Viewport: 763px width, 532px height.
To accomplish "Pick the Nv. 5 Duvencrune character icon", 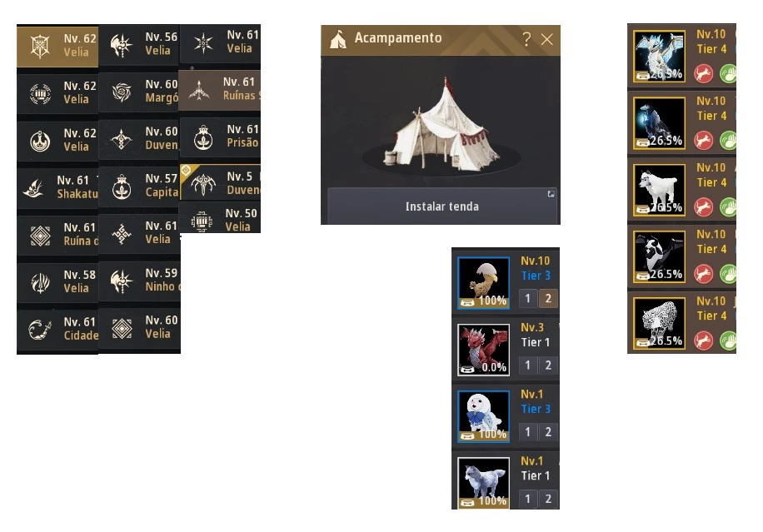I will click(x=203, y=183).
